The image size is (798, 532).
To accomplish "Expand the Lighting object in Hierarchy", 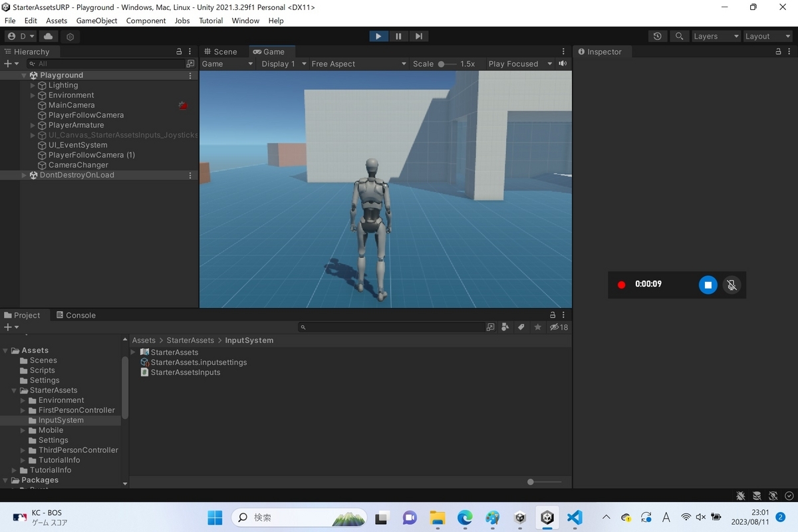I will [33, 85].
